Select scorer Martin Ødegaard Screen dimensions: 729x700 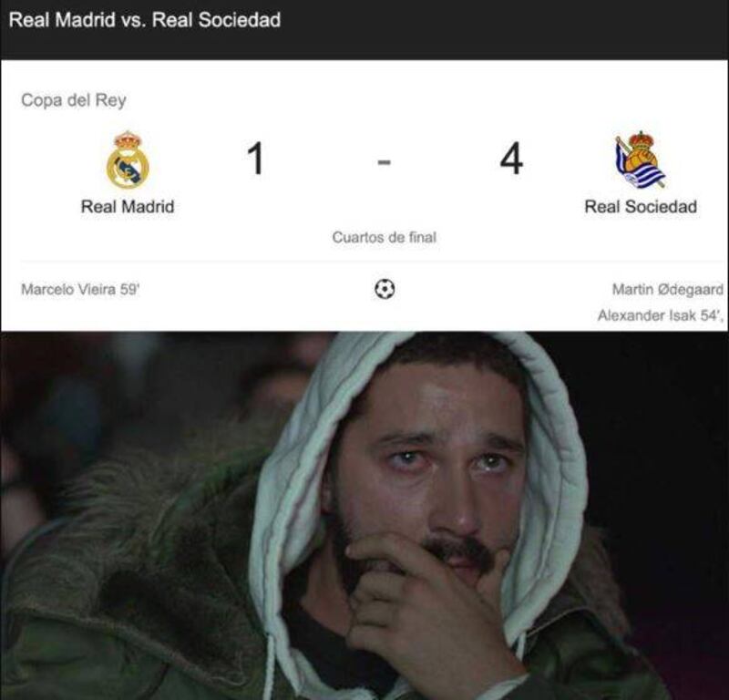(x=668, y=289)
